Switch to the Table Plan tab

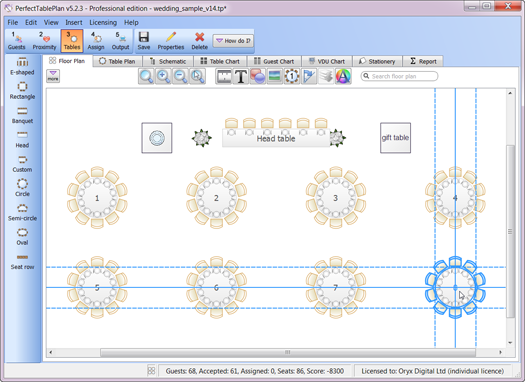click(x=117, y=61)
